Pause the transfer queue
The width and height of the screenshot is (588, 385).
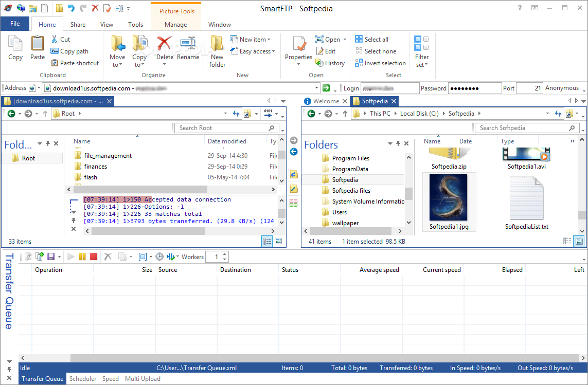click(x=82, y=257)
